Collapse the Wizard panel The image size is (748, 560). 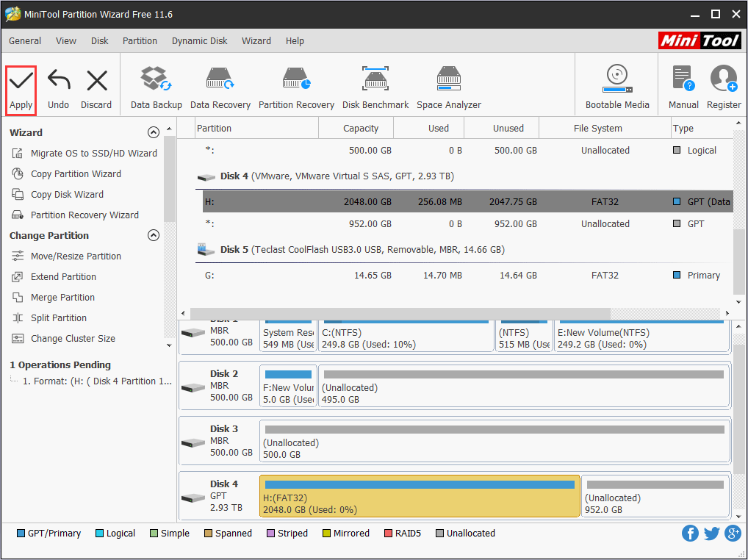[x=154, y=132]
